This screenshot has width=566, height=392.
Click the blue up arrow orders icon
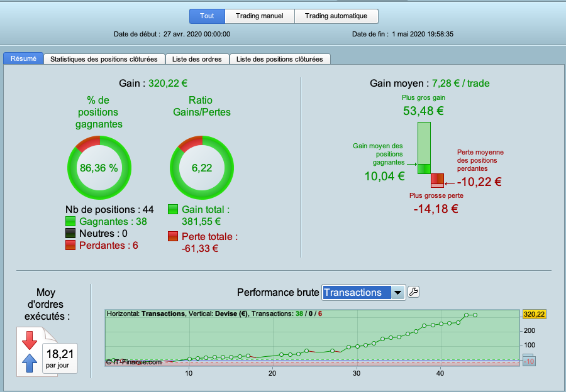coord(29,362)
